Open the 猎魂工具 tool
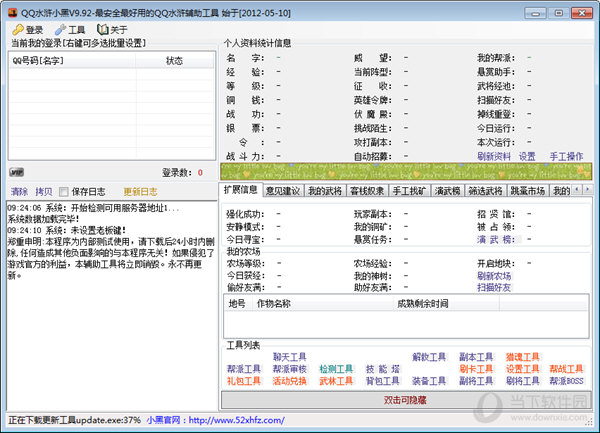 coord(522,357)
